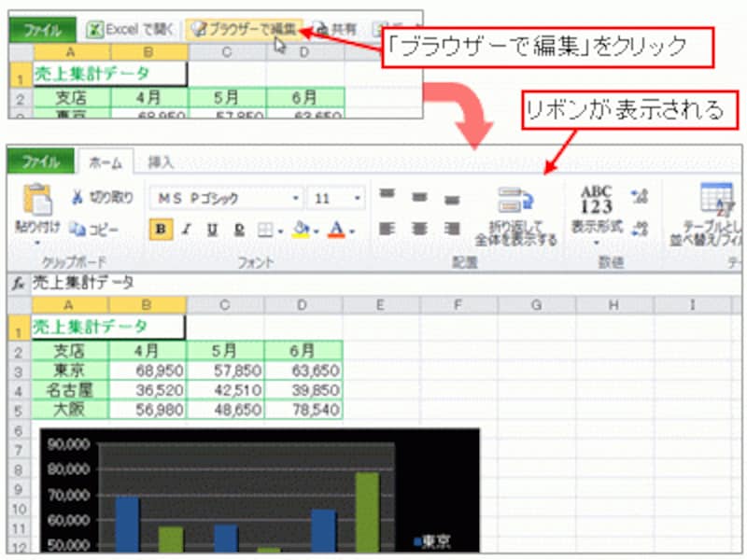Click Bottom align icon
This screenshot has height=560, width=747.
pyautogui.click(x=452, y=200)
